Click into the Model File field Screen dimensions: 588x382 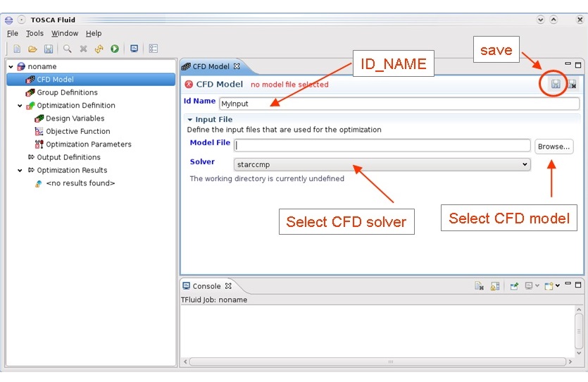(x=382, y=145)
